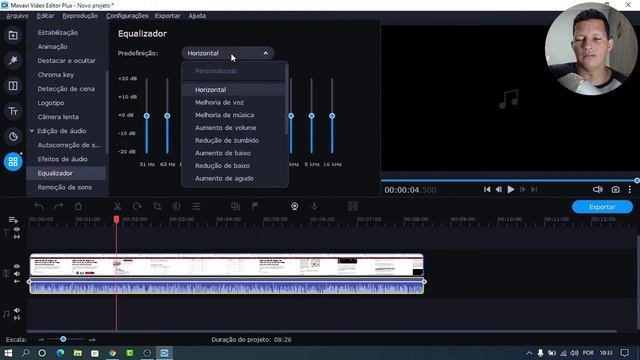Start webcam recording from toolbar icon
640x360 pixels.
(x=294, y=207)
